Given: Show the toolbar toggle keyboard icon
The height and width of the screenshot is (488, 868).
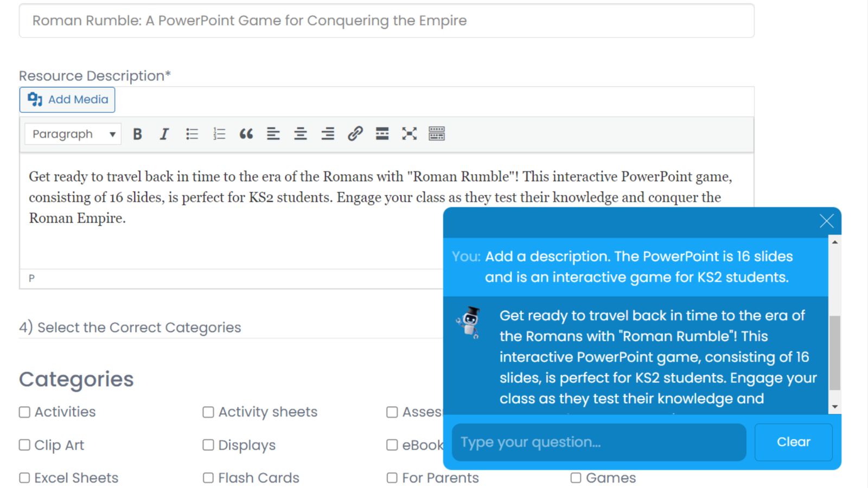Looking at the screenshot, I should [x=436, y=134].
